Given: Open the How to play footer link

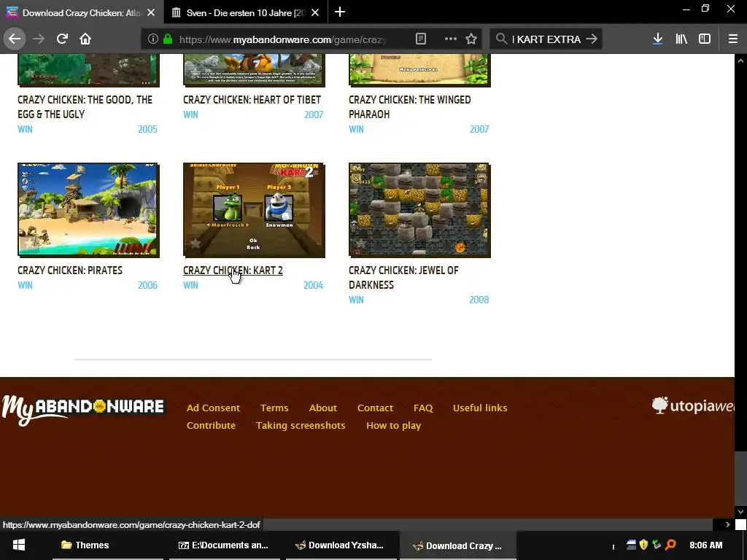Looking at the screenshot, I should point(393,425).
